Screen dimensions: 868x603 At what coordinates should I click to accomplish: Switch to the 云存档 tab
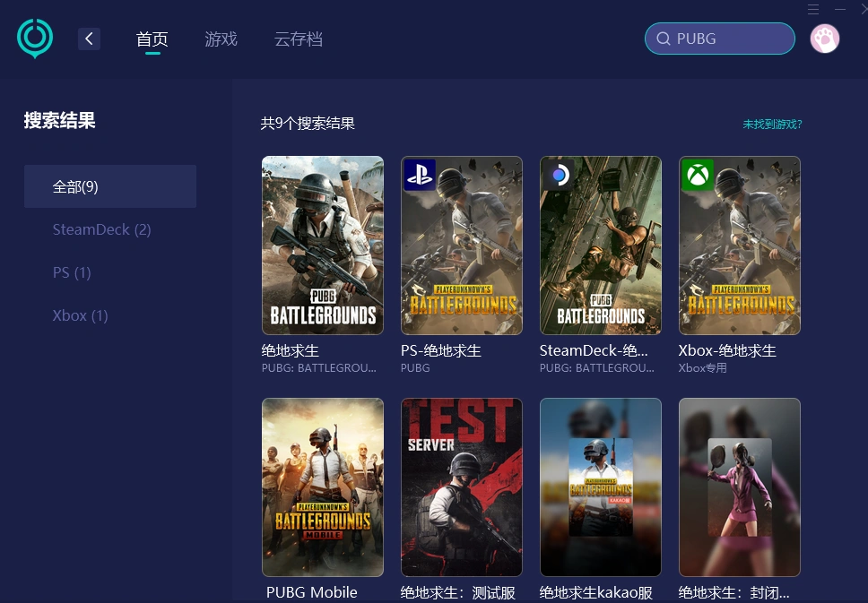299,39
